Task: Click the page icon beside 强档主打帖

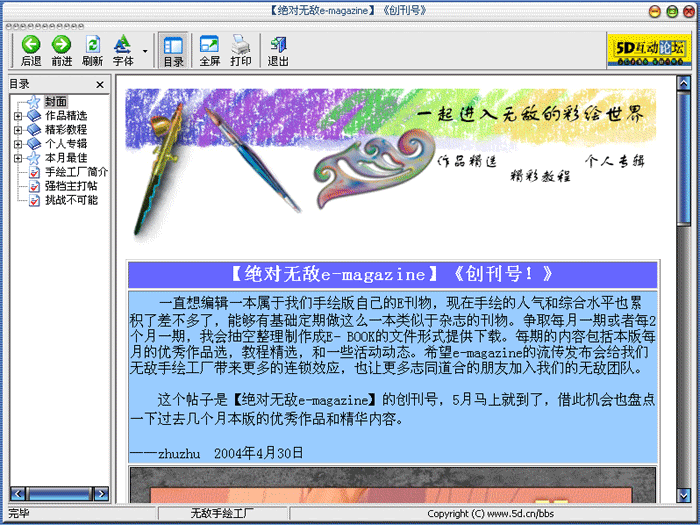Action: [34, 186]
